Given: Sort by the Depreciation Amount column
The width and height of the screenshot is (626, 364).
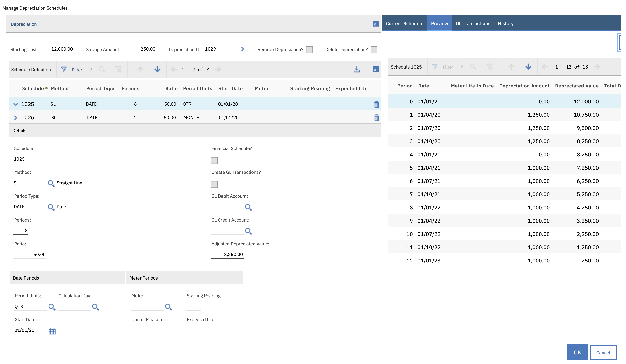Looking at the screenshot, I should (524, 86).
